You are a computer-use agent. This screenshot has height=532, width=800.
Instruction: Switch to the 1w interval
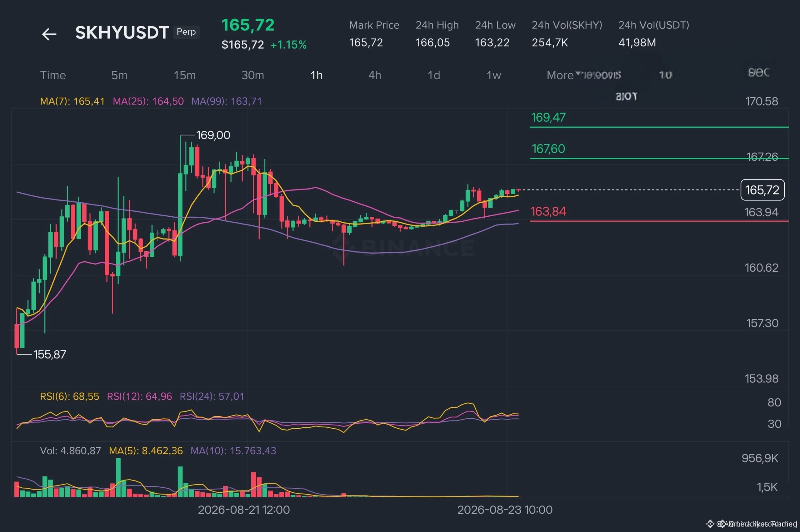pyautogui.click(x=494, y=75)
